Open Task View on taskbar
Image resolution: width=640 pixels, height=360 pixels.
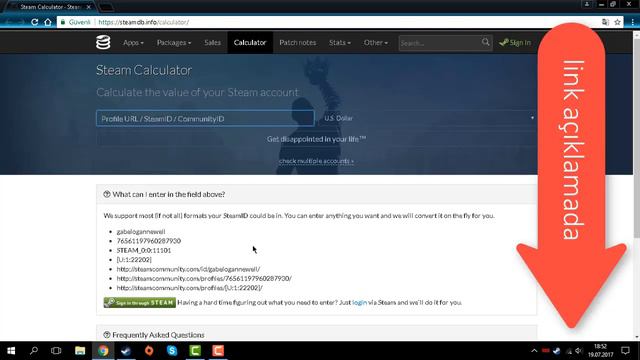tap(56, 351)
